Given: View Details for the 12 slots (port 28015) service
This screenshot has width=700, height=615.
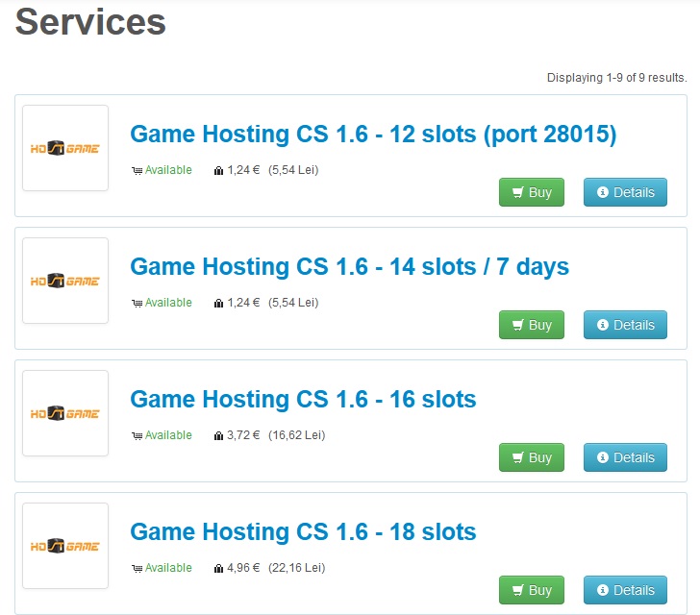Looking at the screenshot, I should [x=625, y=192].
